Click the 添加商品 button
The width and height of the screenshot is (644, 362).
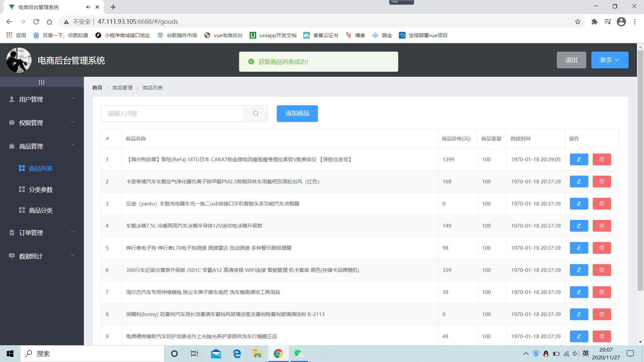coord(297,114)
